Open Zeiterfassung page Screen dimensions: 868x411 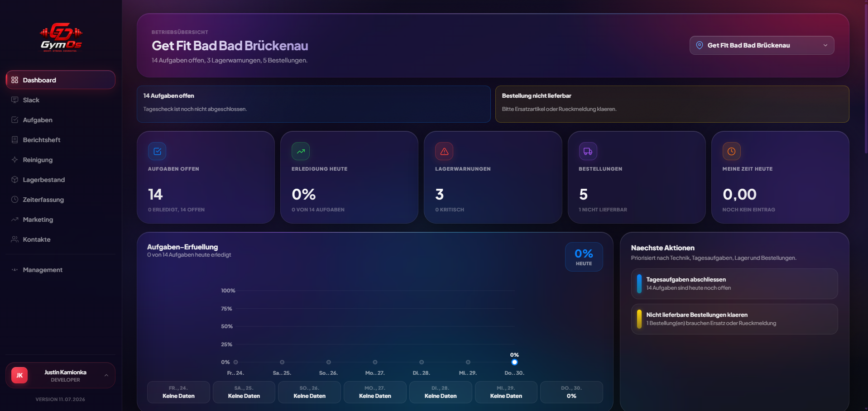(x=60, y=200)
